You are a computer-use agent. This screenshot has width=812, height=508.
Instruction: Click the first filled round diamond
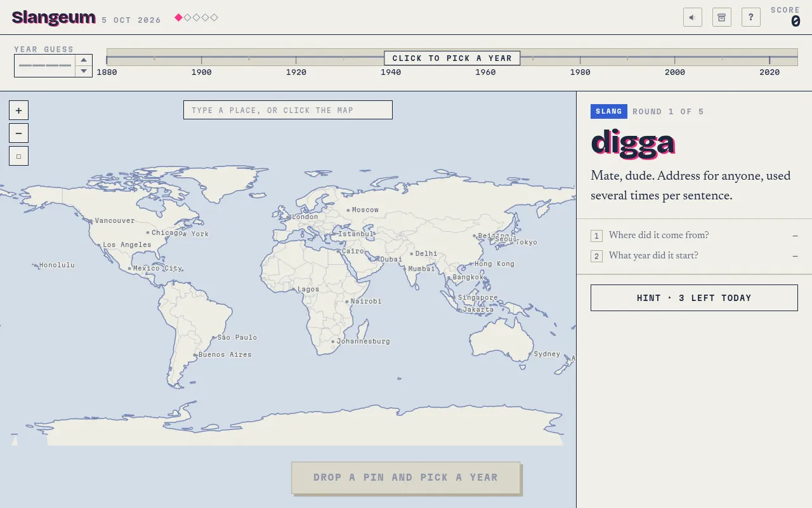tap(179, 18)
